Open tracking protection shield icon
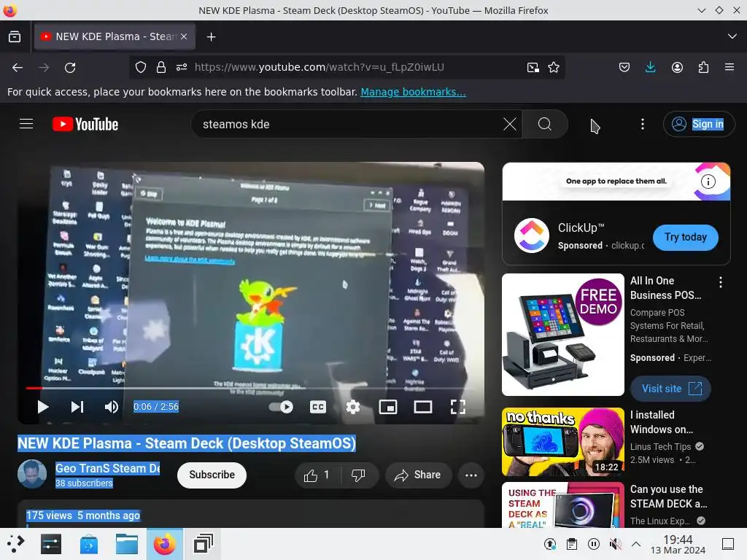Viewport: 747px width, 560px height. 141,67
